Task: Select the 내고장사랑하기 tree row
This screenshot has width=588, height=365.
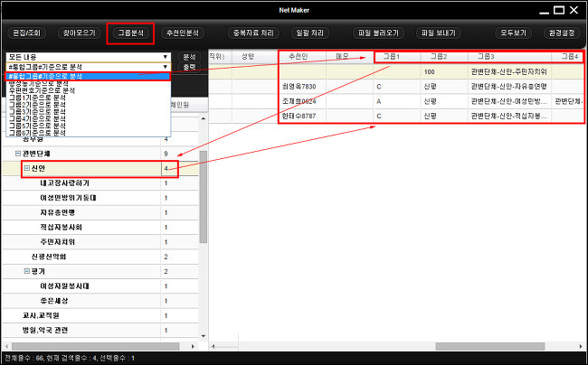Action: (x=100, y=183)
